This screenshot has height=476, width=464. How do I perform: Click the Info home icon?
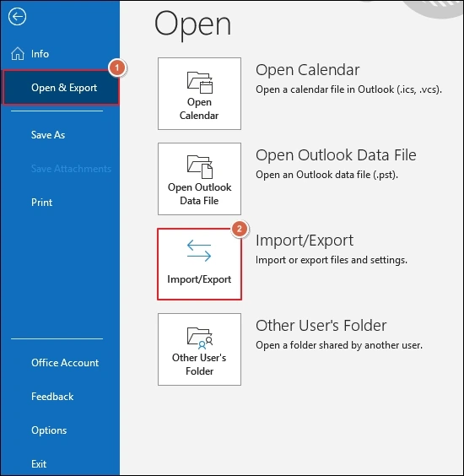point(18,54)
